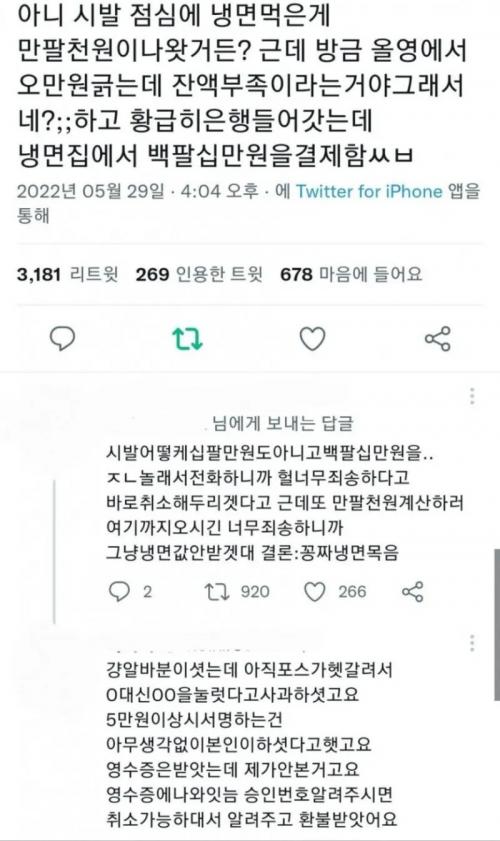Toggle green retweet icon on main tweet
This screenshot has height=841, width=500.
pos(187,339)
